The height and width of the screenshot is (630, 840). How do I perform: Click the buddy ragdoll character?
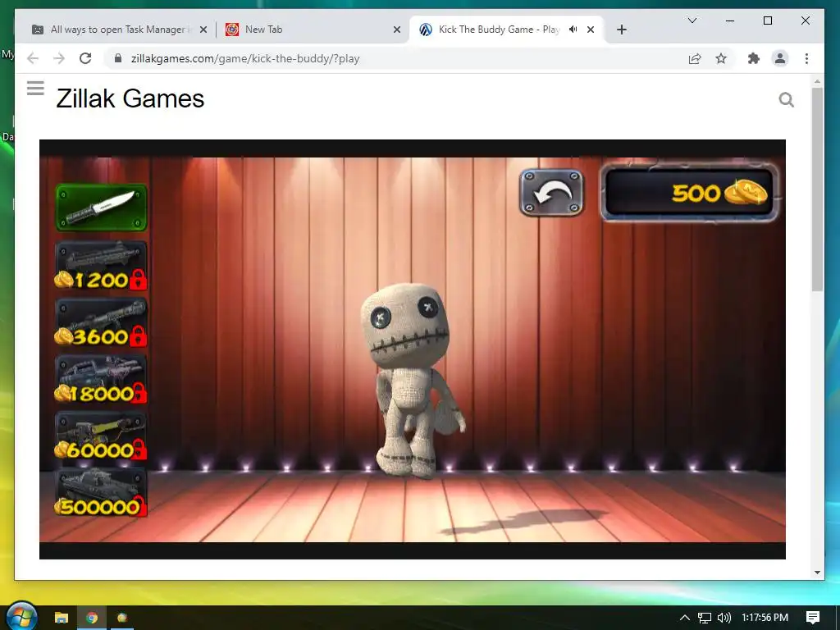click(x=413, y=381)
